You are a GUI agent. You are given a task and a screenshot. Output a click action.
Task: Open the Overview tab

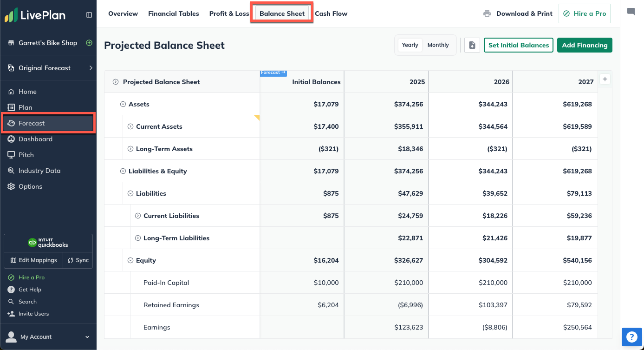click(x=123, y=13)
